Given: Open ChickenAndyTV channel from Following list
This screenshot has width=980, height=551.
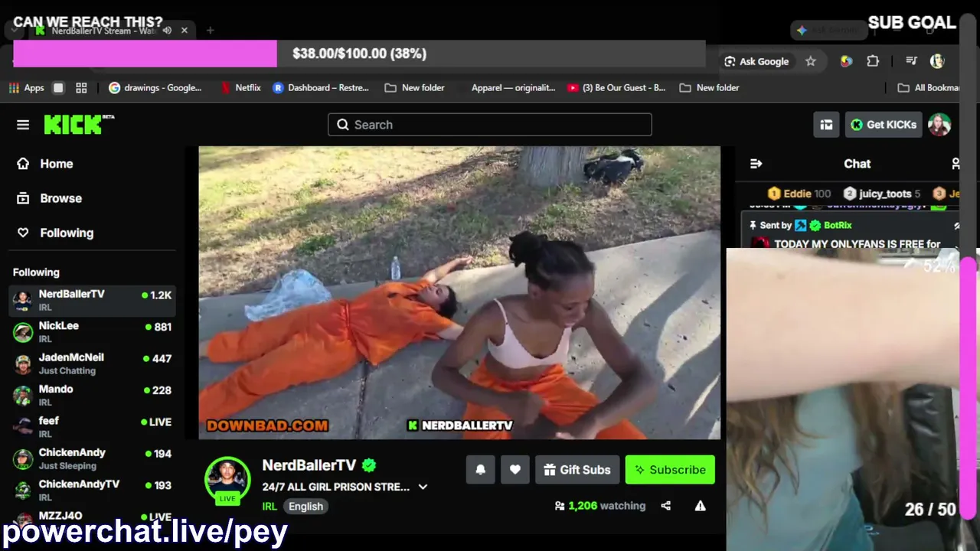Looking at the screenshot, I should point(92,491).
